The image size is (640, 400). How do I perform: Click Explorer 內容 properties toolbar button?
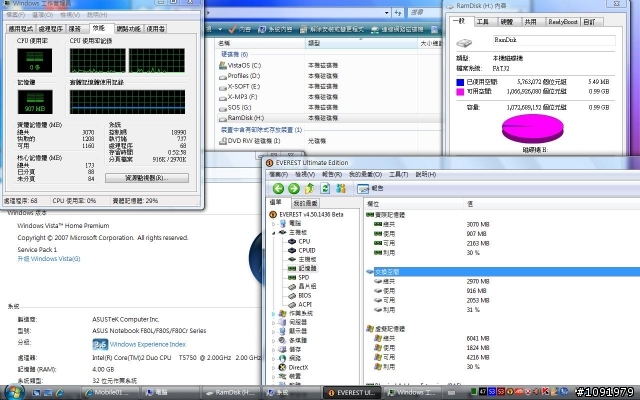tap(240, 29)
